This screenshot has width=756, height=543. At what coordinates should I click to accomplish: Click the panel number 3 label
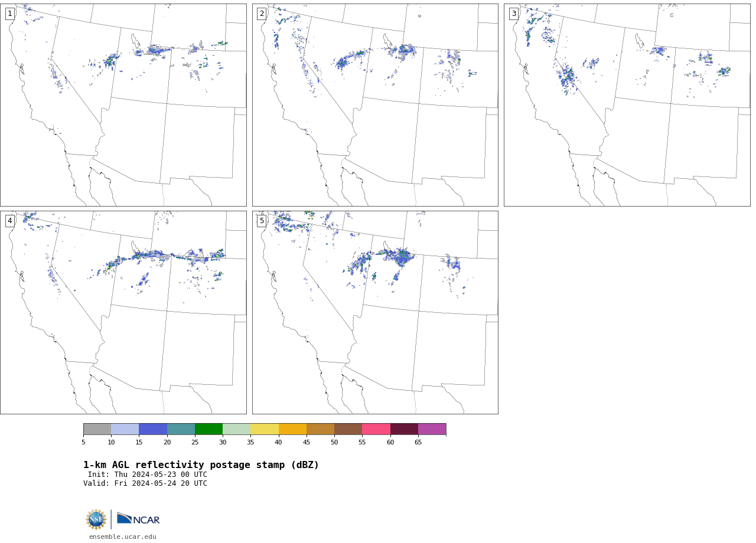pos(514,14)
